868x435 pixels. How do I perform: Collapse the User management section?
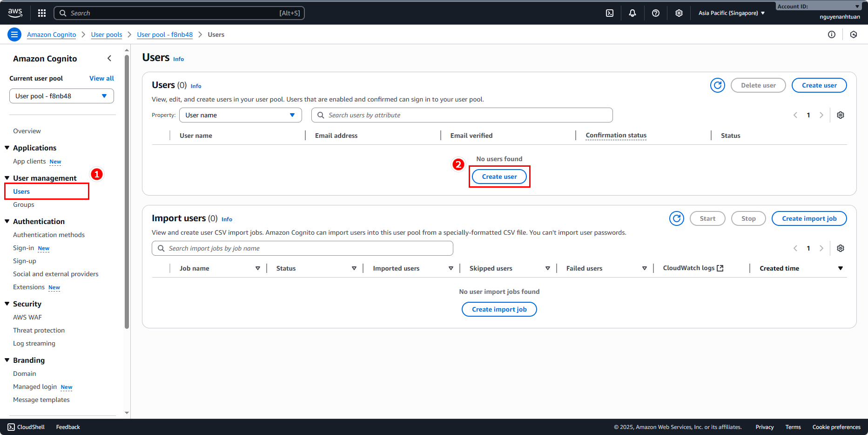(7, 178)
